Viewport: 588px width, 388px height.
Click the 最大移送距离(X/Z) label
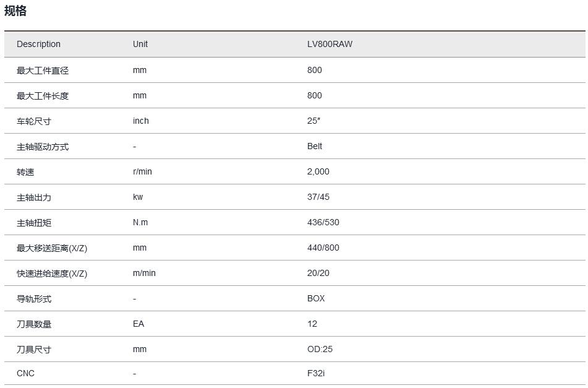pyautogui.click(x=52, y=248)
